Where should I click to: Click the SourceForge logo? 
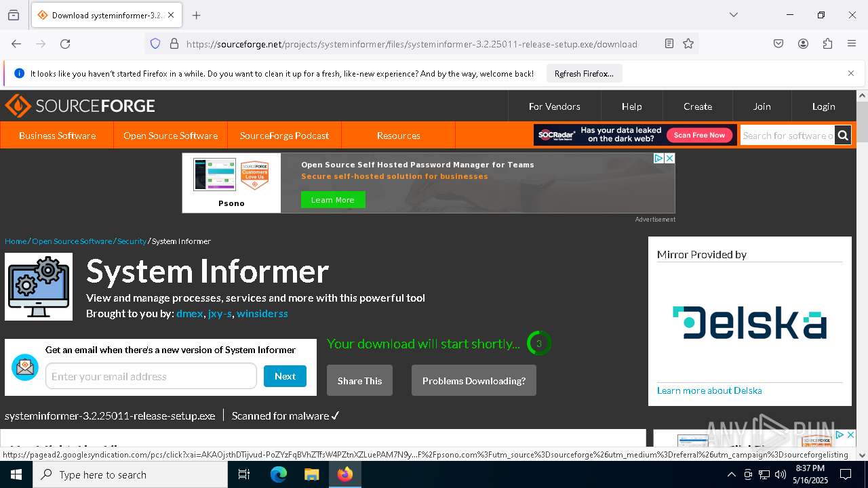pyautogui.click(x=80, y=106)
